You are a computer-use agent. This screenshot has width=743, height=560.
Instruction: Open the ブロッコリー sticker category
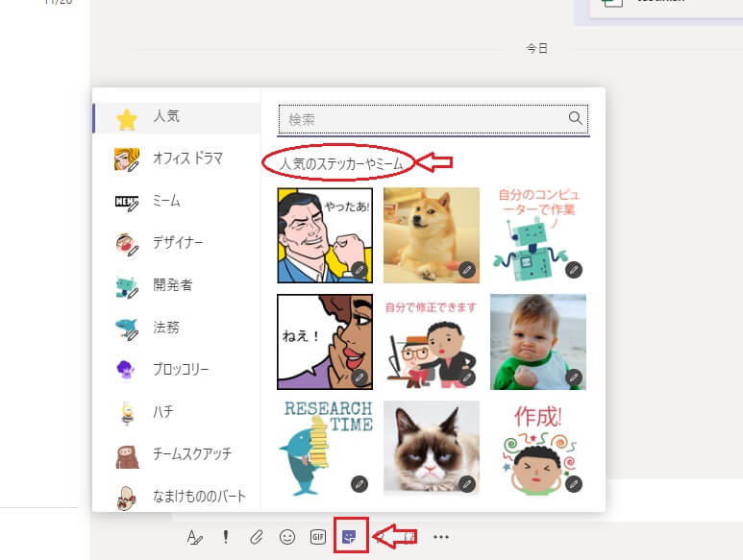point(180,370)
